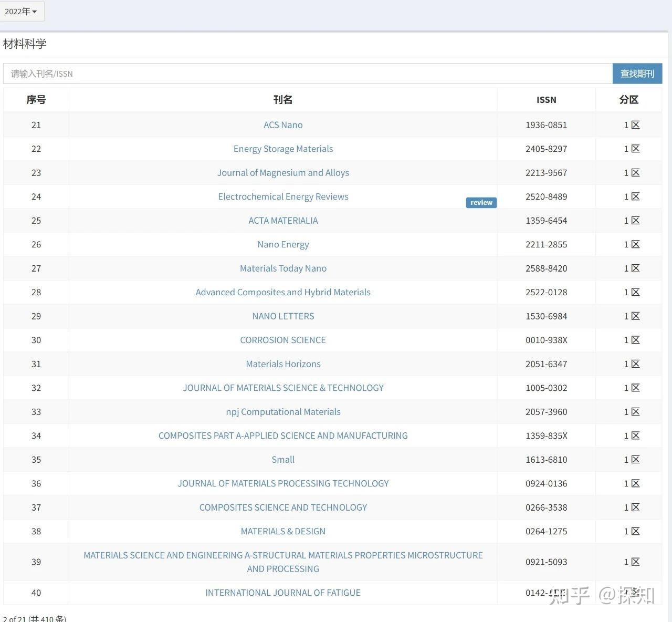This screenshot has height=622, width=672.
Task: Open Journal of Magnesium and Alloys
Action: click(283, 173)
